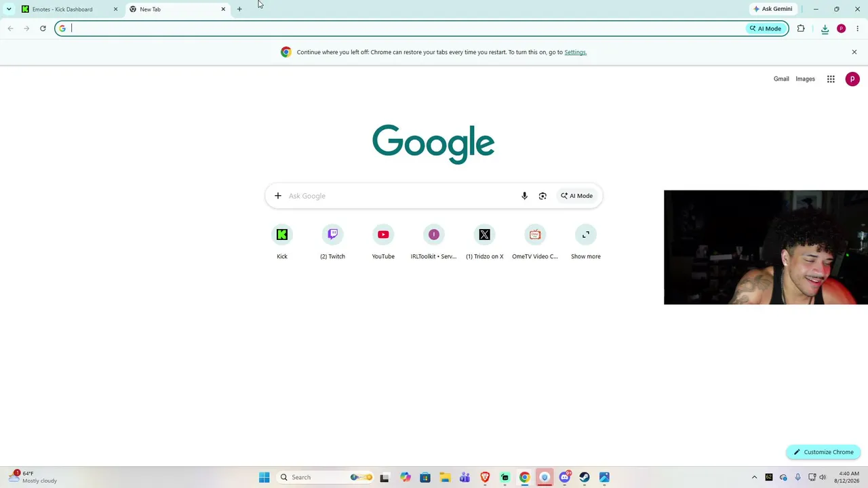Open the Windows Start menu
The width and height of the screenshot is (868, 488).
(x=264, y=477)
